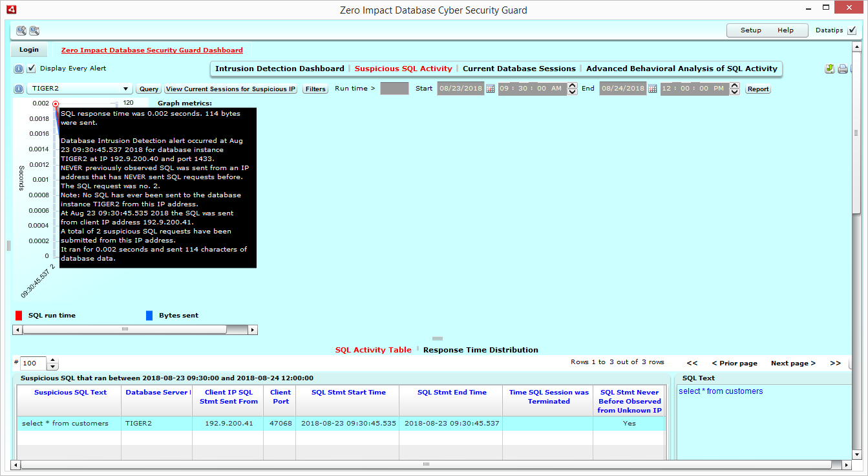
Task: Click the zoom in magnifier icon
Action: (21, 30)
